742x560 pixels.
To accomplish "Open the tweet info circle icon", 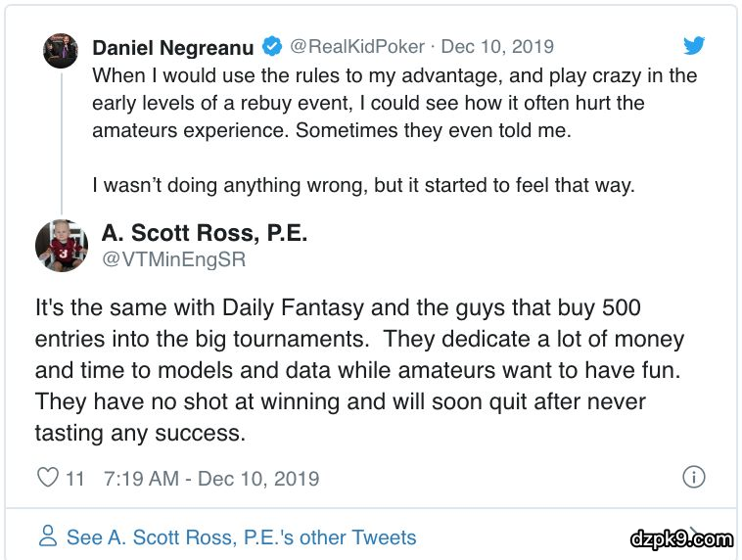I will [x=693, y=477].
